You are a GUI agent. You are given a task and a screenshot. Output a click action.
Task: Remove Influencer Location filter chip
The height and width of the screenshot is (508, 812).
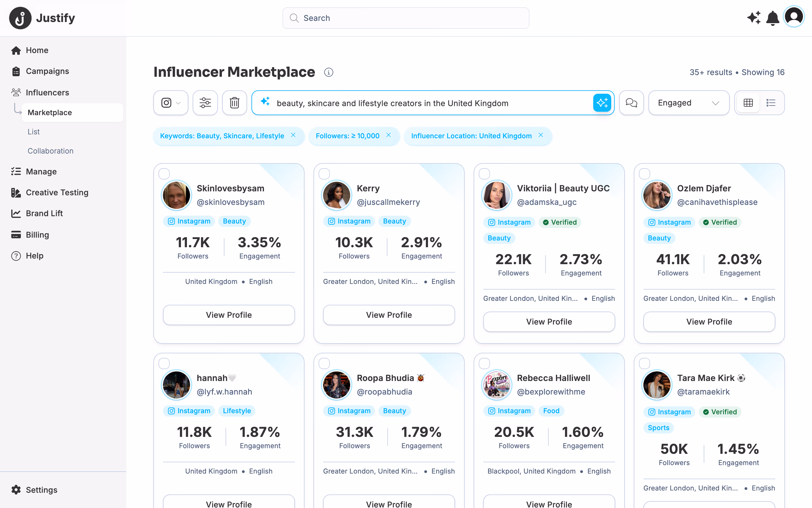coord(541,135)
